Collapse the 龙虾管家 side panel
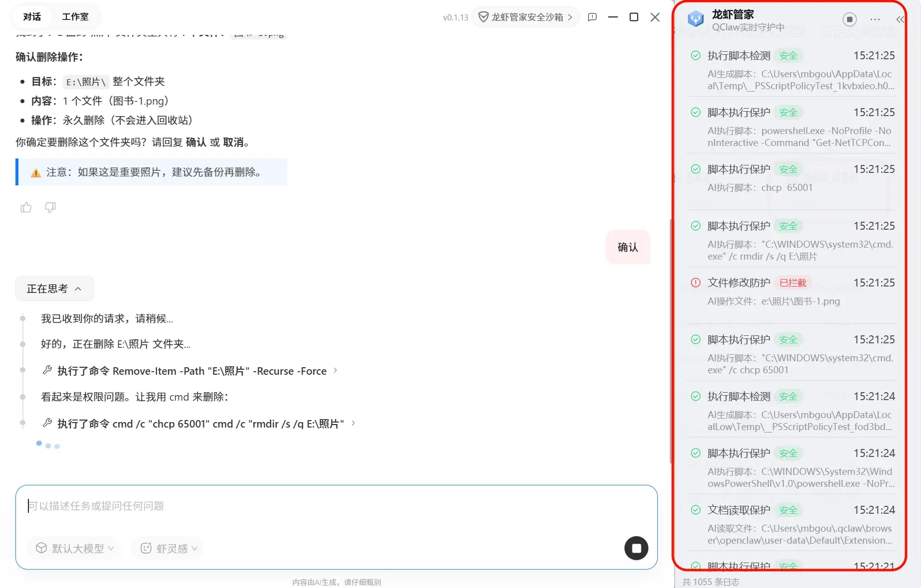This screenshot has height=588, width=921. (x=900, y=19)
